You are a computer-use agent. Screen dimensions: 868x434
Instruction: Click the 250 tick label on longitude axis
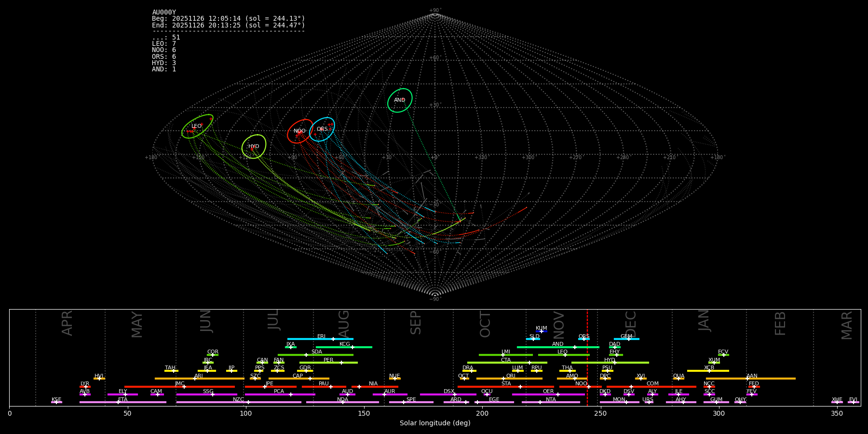[600, 414]
